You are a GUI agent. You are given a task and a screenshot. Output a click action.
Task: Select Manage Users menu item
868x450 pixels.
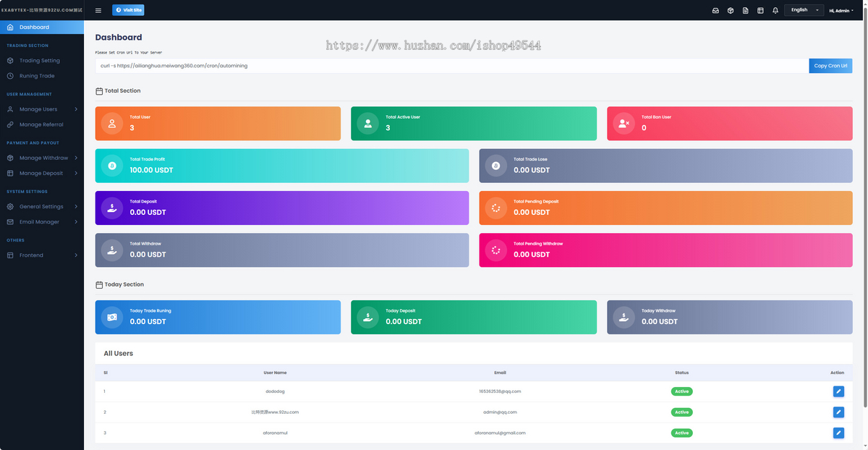point(42,109)
